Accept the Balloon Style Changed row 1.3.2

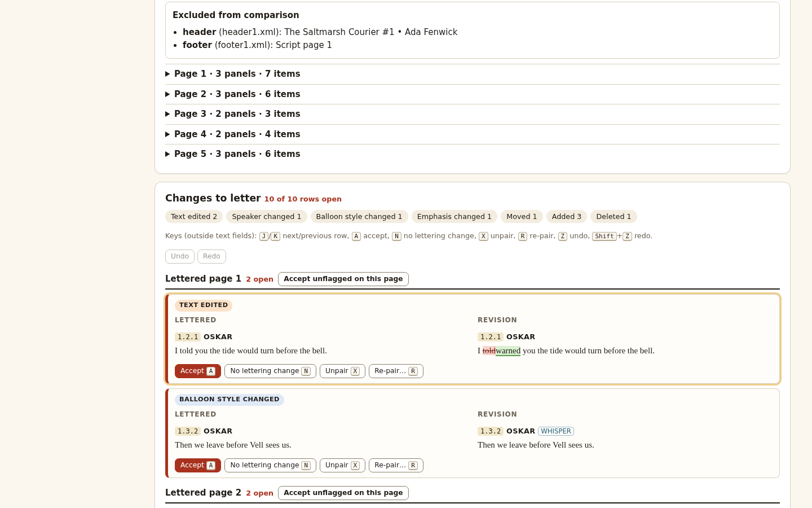pos(198,465)
